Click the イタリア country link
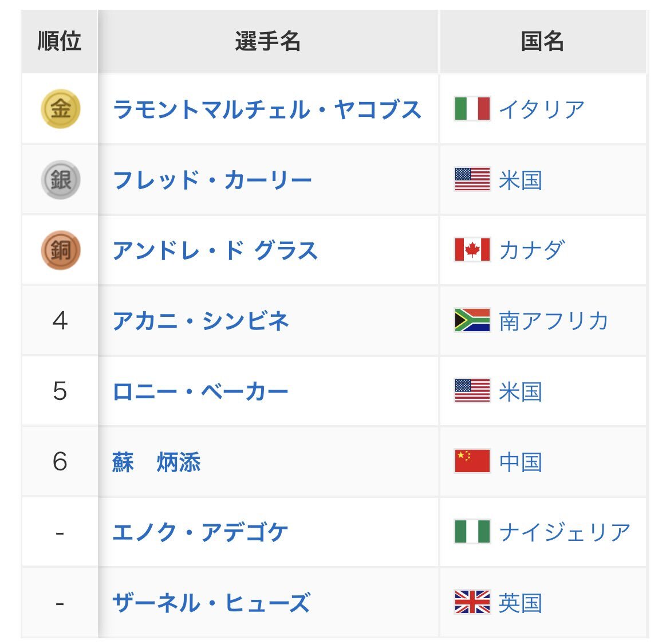This screenshot has width=670, height=644. (542, 109)
